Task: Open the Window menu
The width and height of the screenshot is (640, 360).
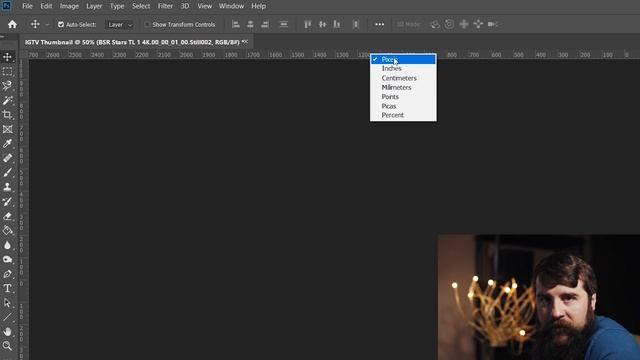Action: click(x=231, y=6)
